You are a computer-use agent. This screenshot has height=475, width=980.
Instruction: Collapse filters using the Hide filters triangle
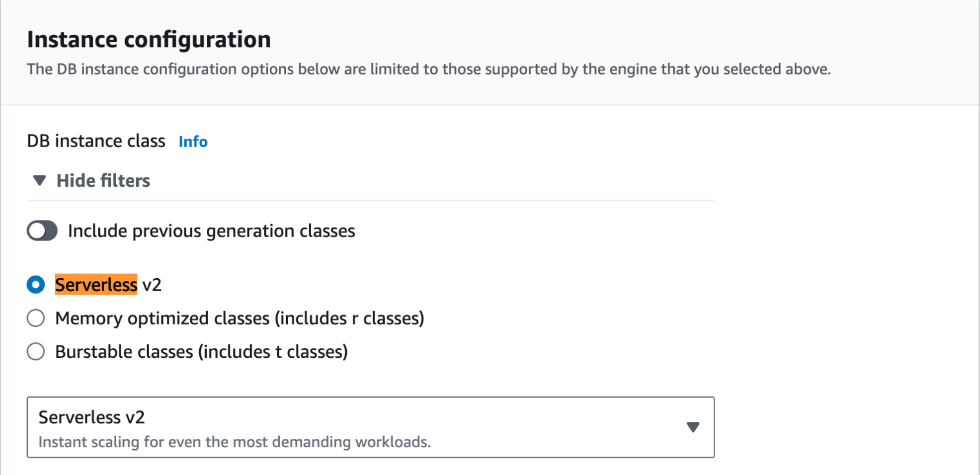coord(39,180)
